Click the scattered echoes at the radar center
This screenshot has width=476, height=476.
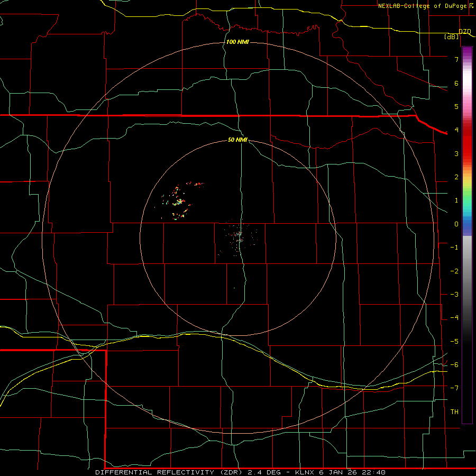tap(239, 237)
